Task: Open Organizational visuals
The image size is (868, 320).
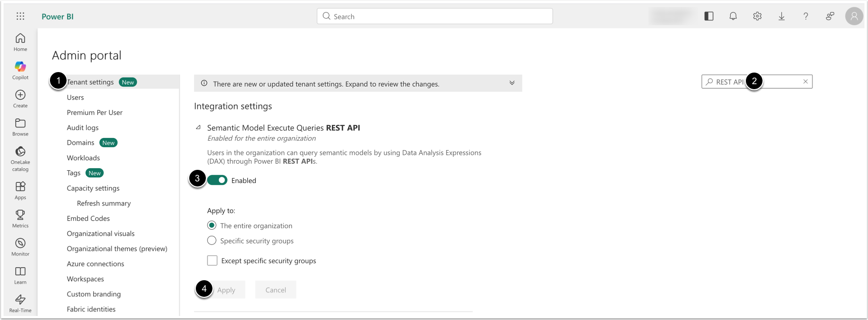Action: (x=101, y=233)
